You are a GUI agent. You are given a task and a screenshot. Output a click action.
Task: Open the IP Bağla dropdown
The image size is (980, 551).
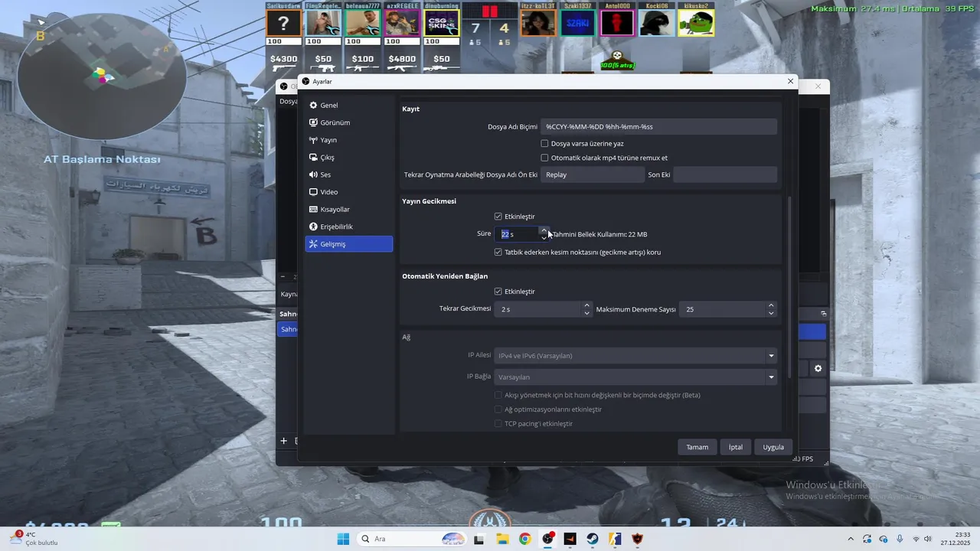coord(635,377)
